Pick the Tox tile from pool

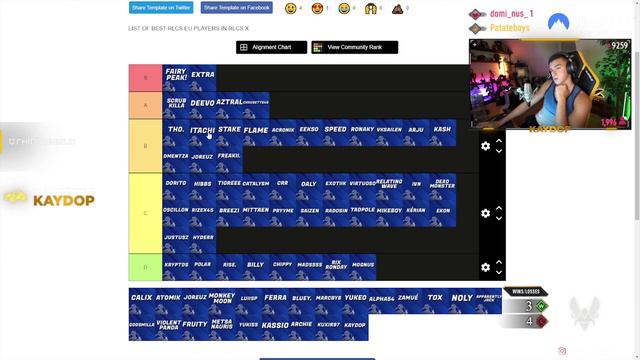(x=435, y=301)
